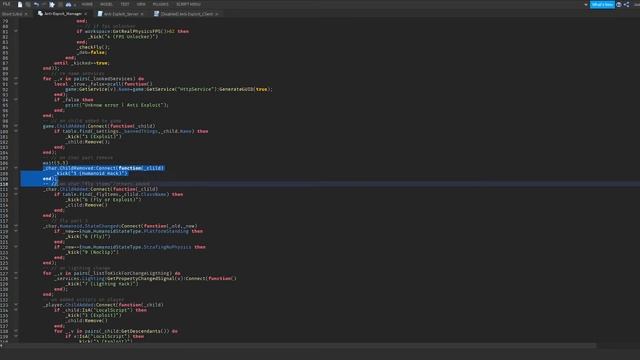The image size is (640, 360).
Task: Click the workspace:GetRealPhysicsFPS code line
Action: pos(132,31)
